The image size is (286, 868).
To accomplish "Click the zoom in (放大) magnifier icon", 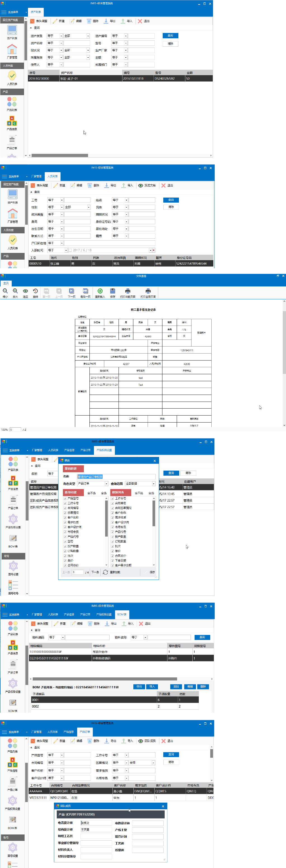I will (15, 291).
